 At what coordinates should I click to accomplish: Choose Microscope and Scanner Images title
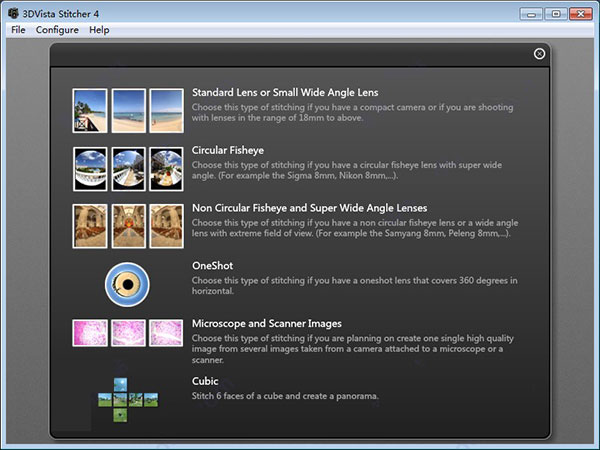(267, 324)
